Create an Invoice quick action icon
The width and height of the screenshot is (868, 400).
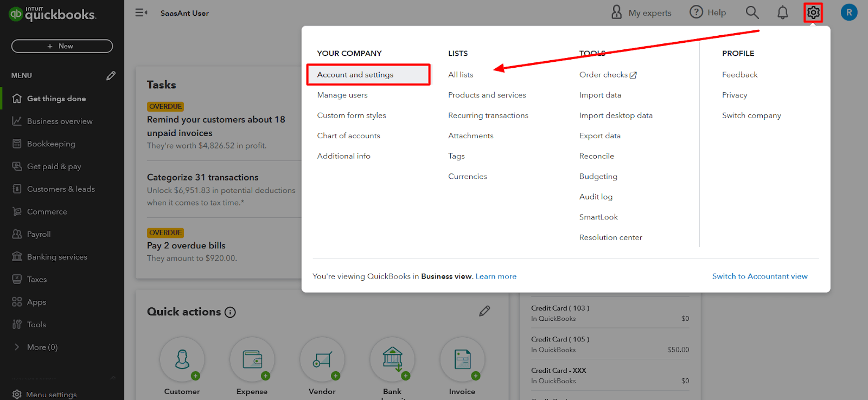462,359
